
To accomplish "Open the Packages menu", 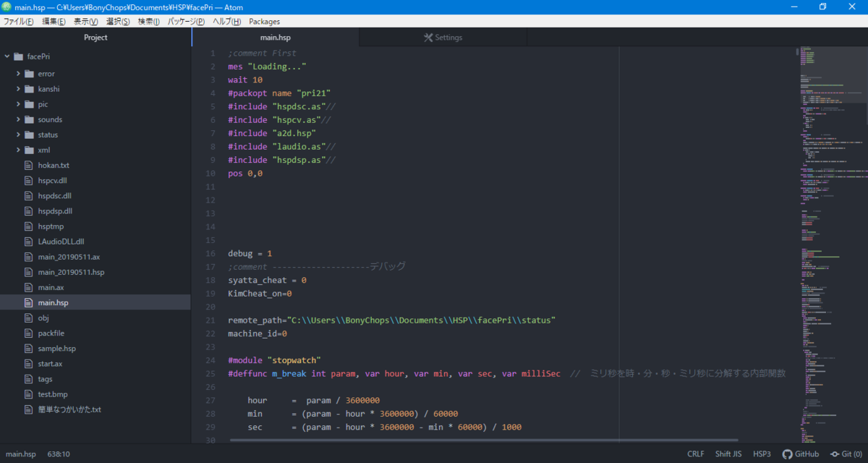I will point(264,21).
